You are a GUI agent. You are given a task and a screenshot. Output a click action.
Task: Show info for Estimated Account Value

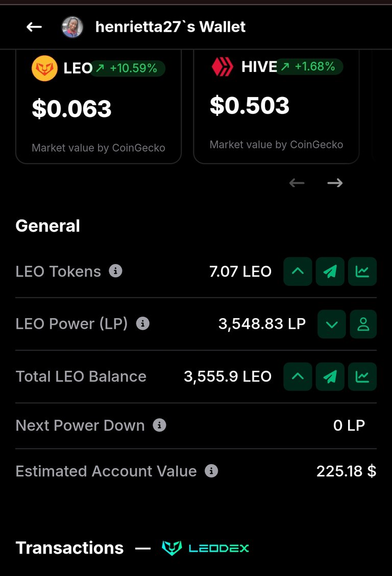(x=211, y=471)
